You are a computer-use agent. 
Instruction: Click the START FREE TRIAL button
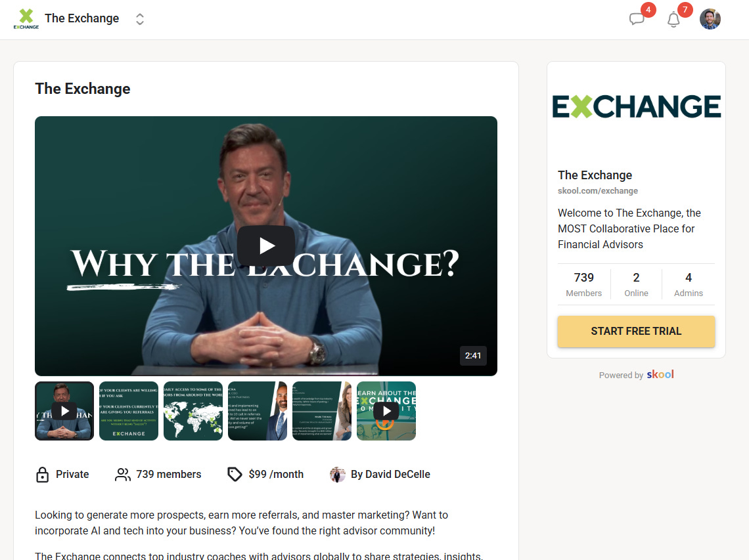click(x=636, y=332)
